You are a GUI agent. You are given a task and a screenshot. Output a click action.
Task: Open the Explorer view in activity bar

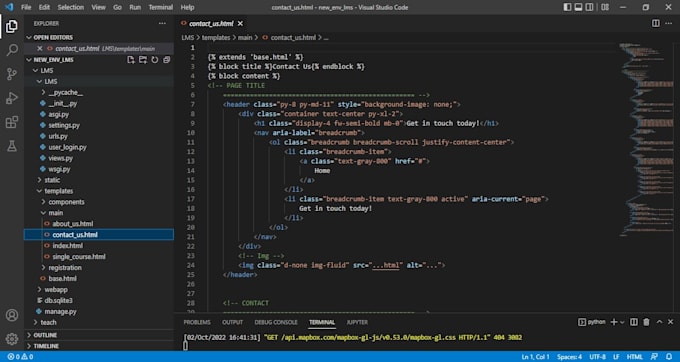[12, 26]
